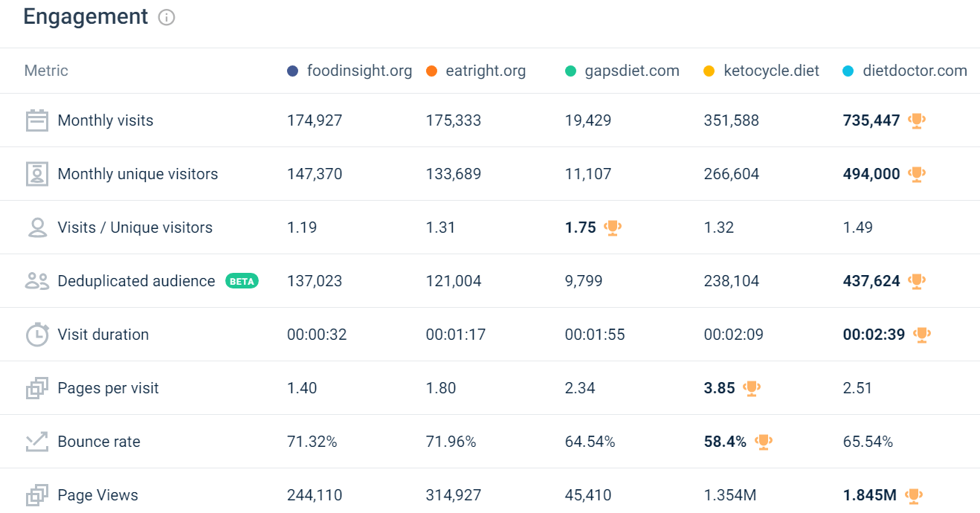980x513 pixels.
Task: Click the 1.19 visits ratio value
Action: pyautogui.click(x=302, y=228)
